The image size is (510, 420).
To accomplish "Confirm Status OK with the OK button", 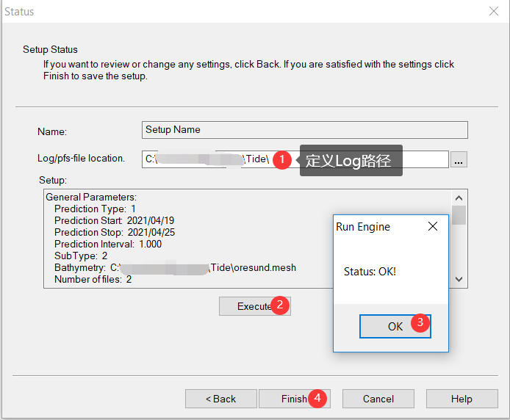I will pyautogui.click(x=394, y=326).
